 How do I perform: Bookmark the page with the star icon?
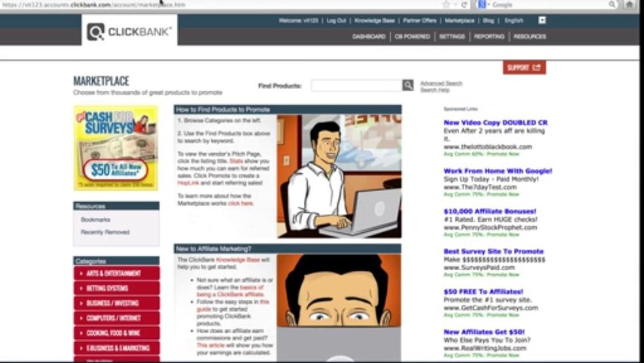pos(446,5)
